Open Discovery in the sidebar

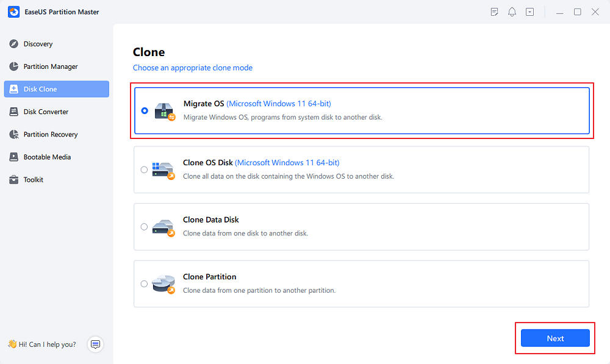pos(38,44)
